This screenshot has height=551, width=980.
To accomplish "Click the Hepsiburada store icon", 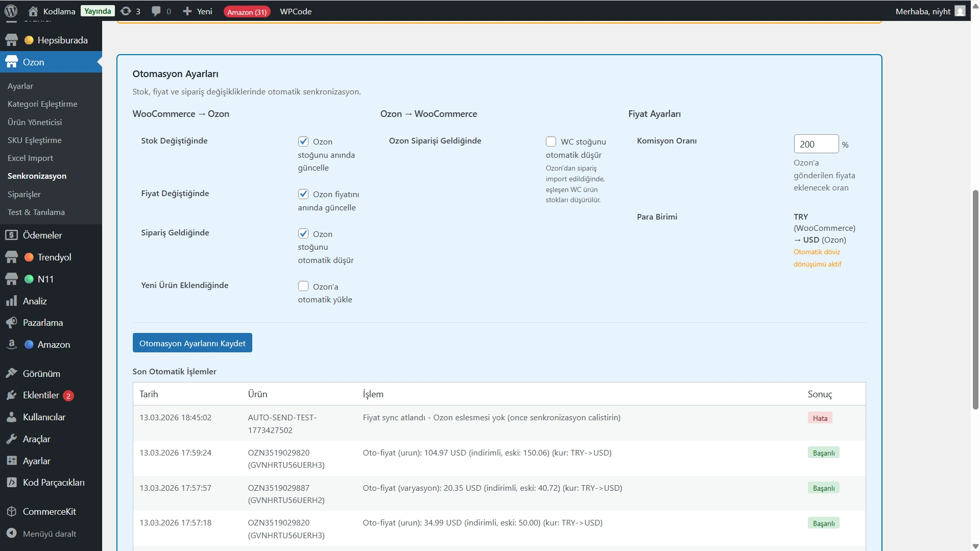I will coord(11,40).
